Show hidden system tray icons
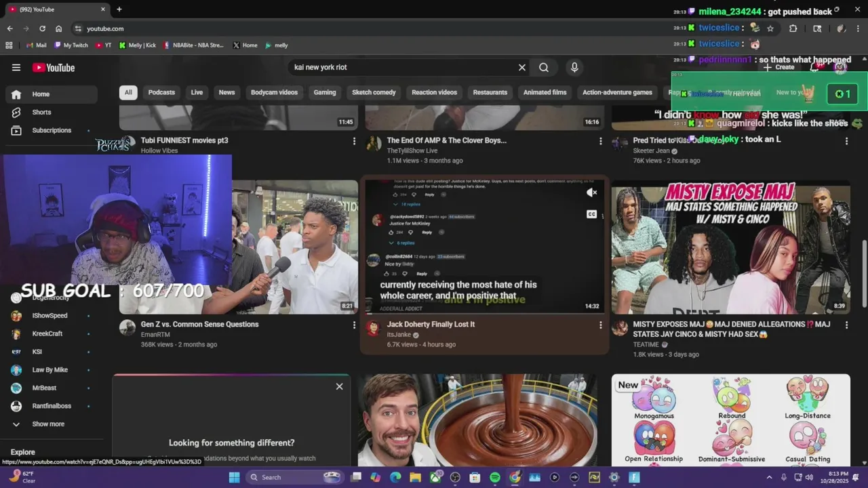This screenshot has height=488, width=868. [x=769, y=477]
